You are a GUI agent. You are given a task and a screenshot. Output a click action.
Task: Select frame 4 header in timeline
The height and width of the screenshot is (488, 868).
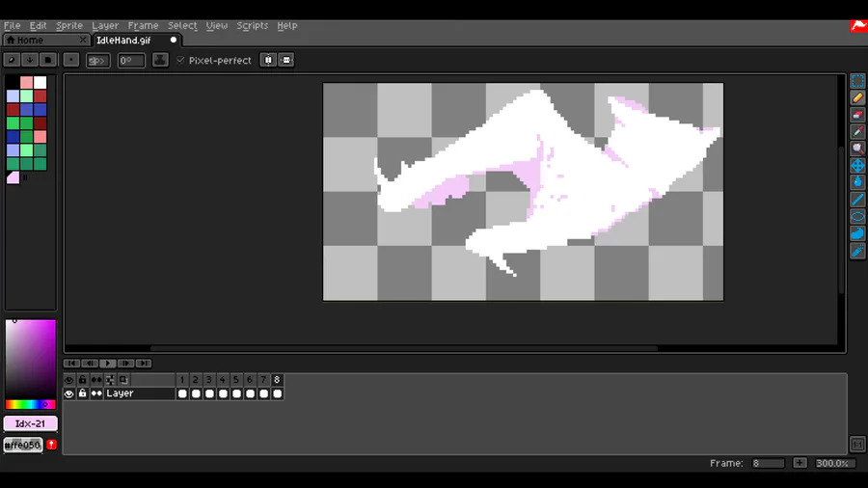pos(223,380)
